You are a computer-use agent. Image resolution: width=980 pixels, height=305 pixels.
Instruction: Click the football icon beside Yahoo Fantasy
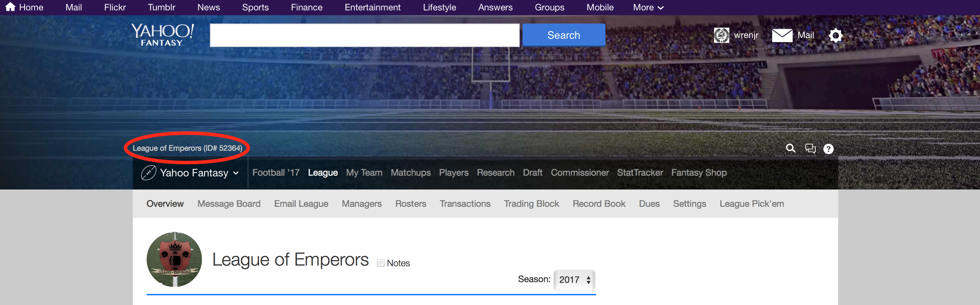coord(148,173)
